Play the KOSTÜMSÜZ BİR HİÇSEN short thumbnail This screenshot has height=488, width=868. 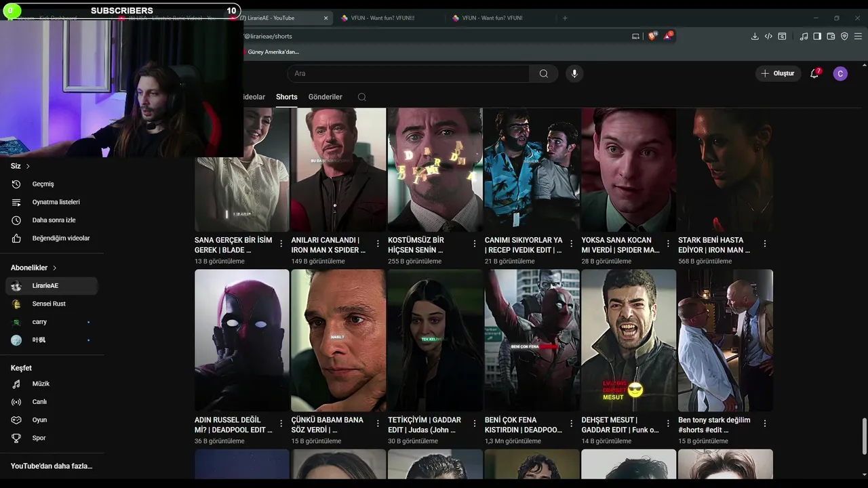click(435, 169)
